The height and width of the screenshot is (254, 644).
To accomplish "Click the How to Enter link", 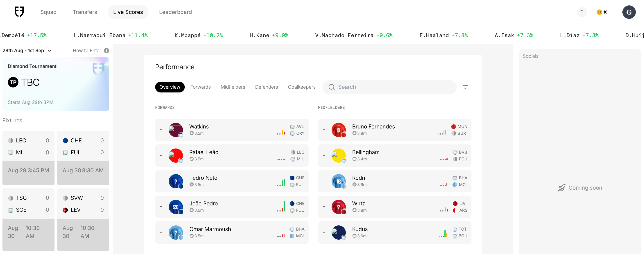I will (87, 50).
